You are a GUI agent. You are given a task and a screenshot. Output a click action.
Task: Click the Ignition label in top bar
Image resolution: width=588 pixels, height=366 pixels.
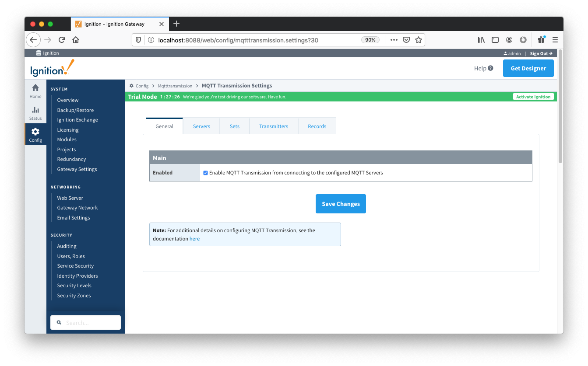pyautogui.click(x=51, y=53)
